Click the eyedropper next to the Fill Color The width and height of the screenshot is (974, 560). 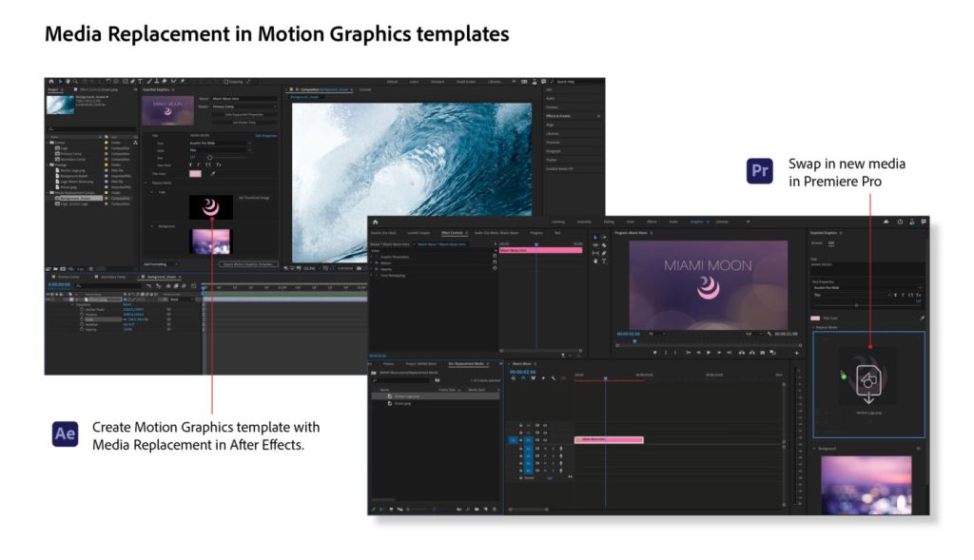pyautogui.click(x=213, y=174)
